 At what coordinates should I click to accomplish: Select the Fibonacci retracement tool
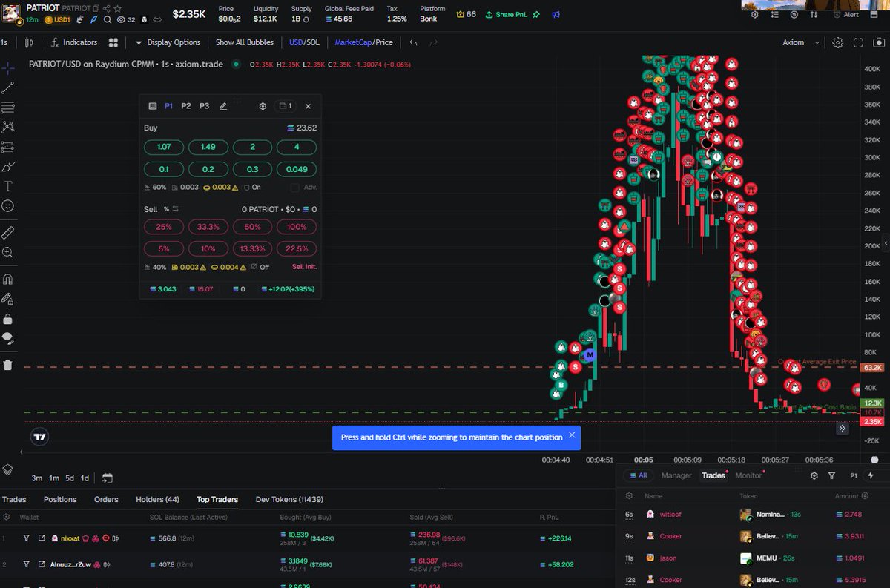tap(8, 108)
